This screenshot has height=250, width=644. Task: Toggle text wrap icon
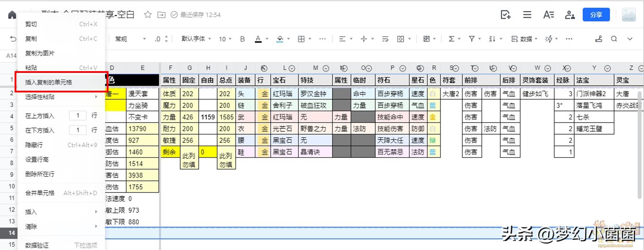[385, 39]
